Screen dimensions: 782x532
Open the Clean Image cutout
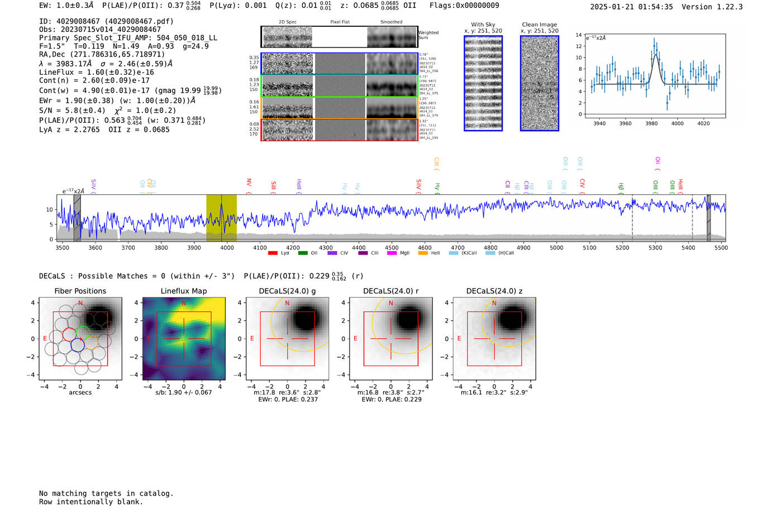point(540,83)
